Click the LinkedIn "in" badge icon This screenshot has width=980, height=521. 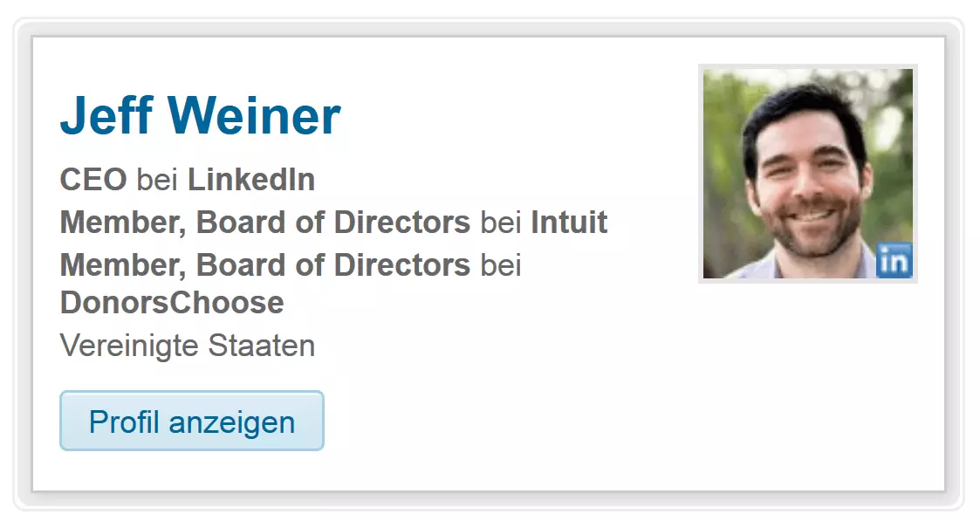coord(894,260)
